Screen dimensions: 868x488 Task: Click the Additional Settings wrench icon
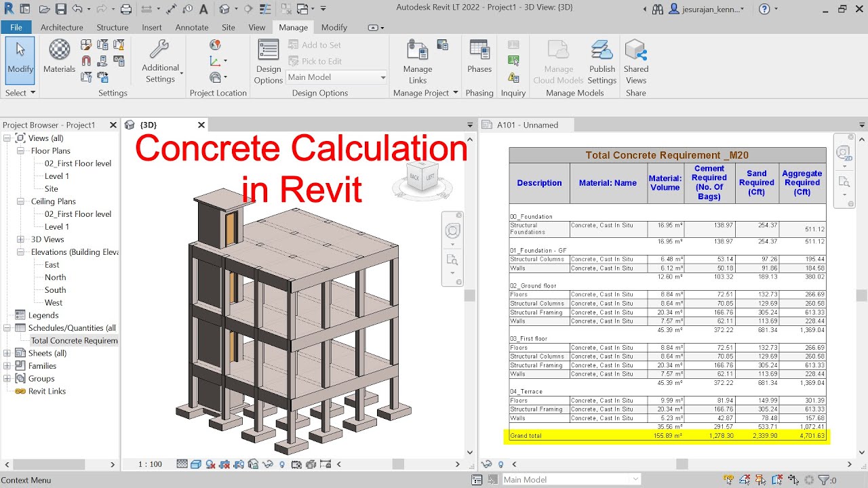[159, 49]
